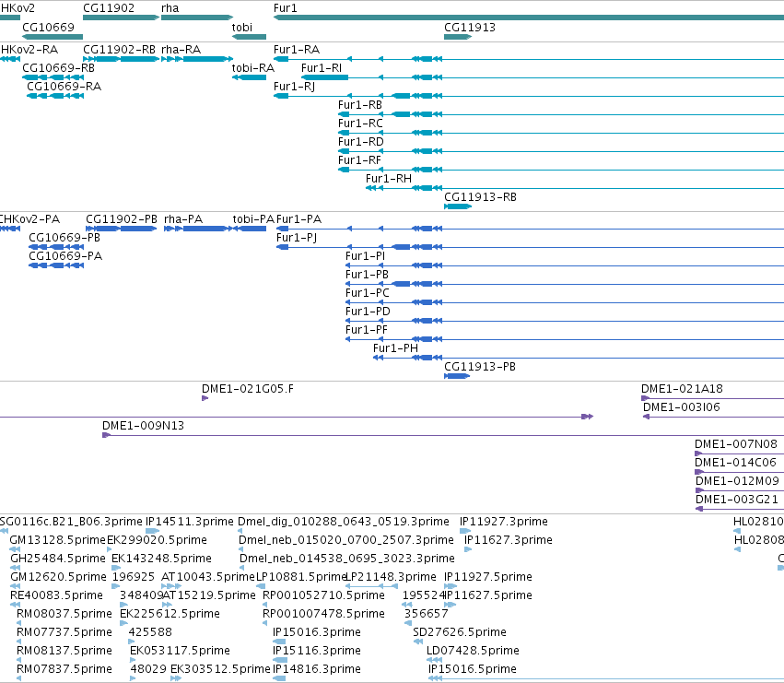Open EST Dmel_dig_010288_0643_0519.3prime label

click(344, 522)
